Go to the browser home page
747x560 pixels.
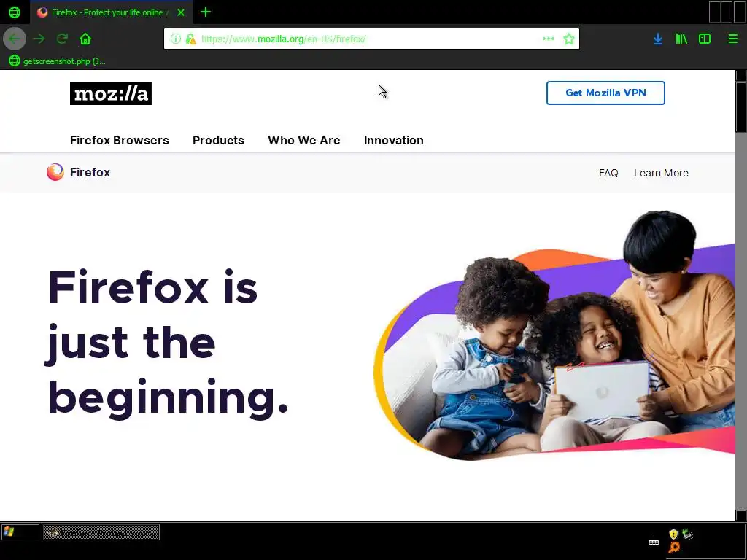click(x=85, y=39)
